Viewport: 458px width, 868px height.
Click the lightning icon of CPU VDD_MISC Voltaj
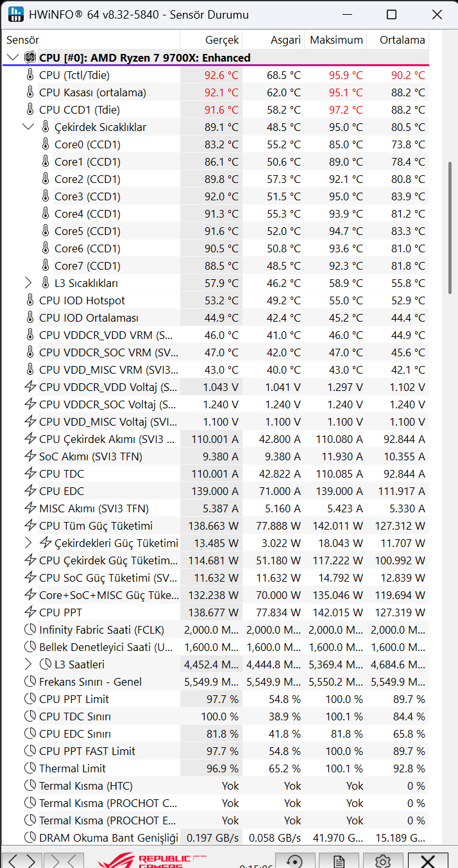pos(30,422)
